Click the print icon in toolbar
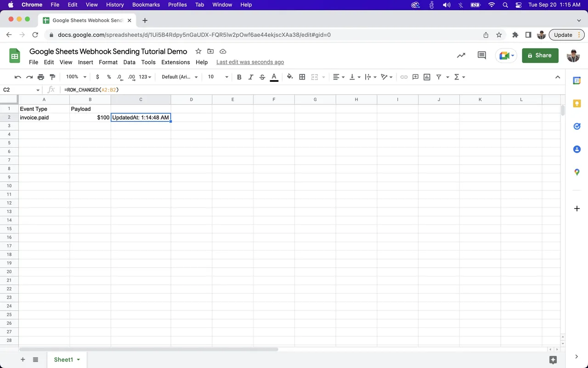This screenshot has height=368, width=588. [x=41, y=77]
